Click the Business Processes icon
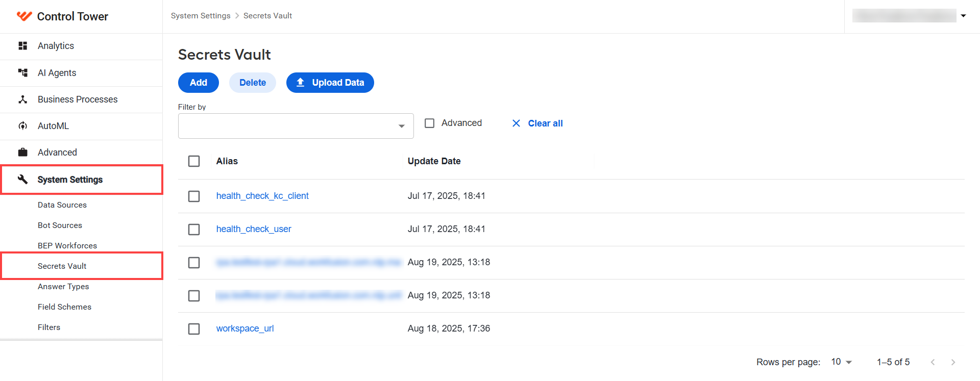The width and height of the screenshot is (980, 381). (x=22, y=99)
